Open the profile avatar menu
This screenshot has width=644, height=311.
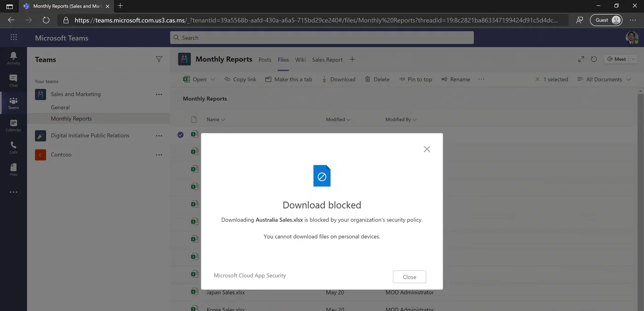point(632,38)
